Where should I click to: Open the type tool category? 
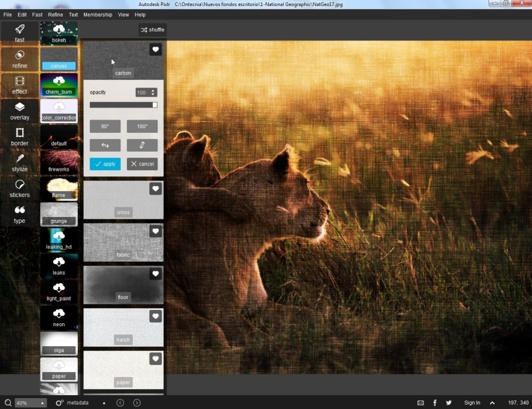[19, 214]
